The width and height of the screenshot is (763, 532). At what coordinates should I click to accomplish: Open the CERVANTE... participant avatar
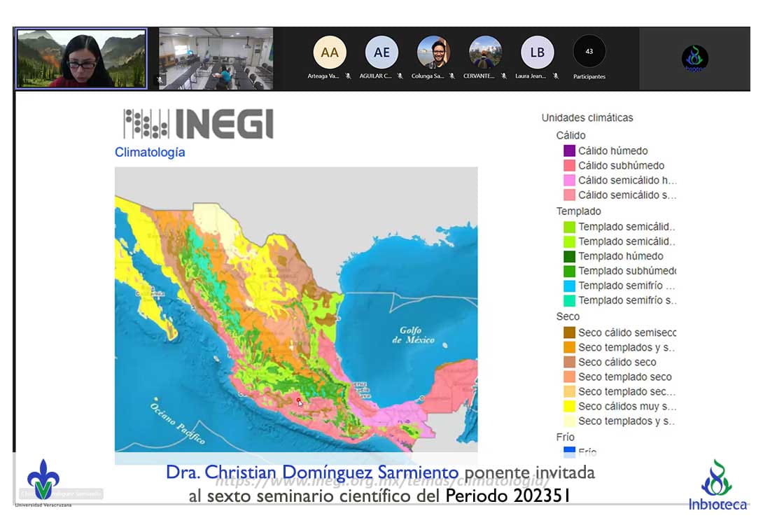(x=485, y=52)
